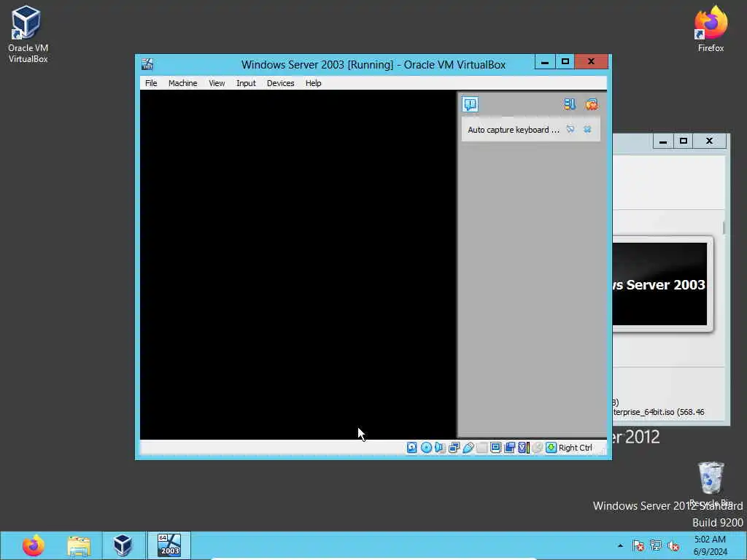Click the display status bar icon

coord(495,448)
